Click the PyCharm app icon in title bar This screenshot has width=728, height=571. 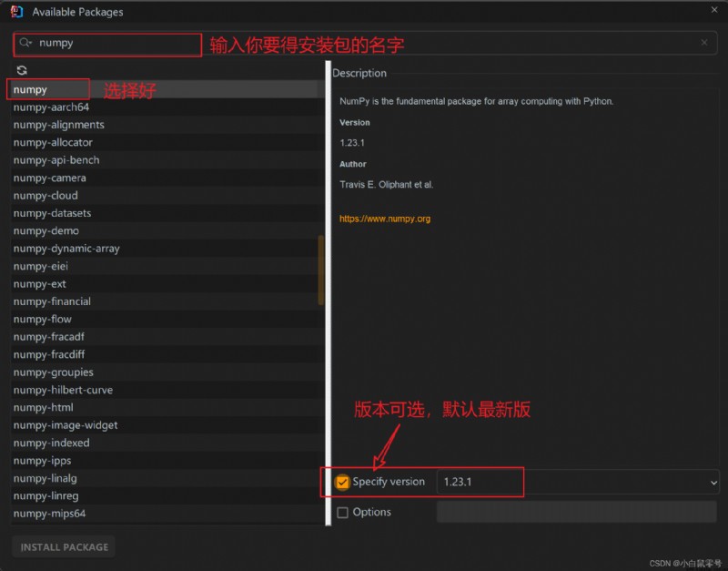pyautogui.click(x=16, y=12)
